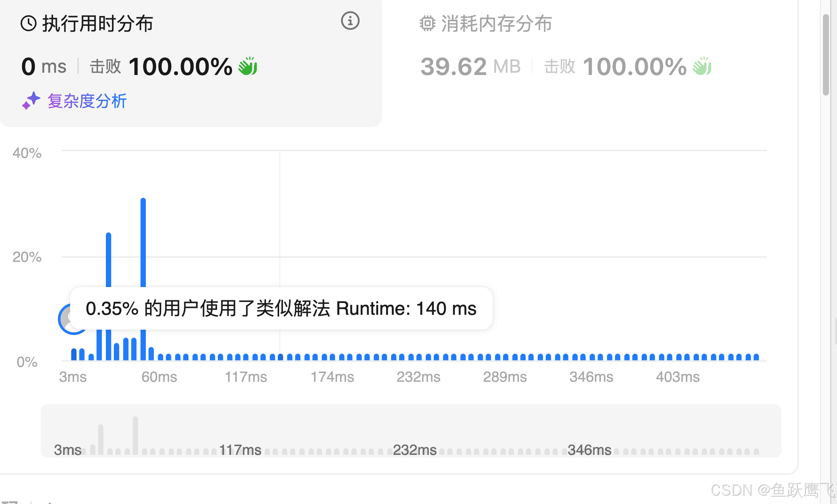This screenshot has width=837, height=504.
Task: Click the vertical scrollbar thumb on right
Action: pos(826,55)
